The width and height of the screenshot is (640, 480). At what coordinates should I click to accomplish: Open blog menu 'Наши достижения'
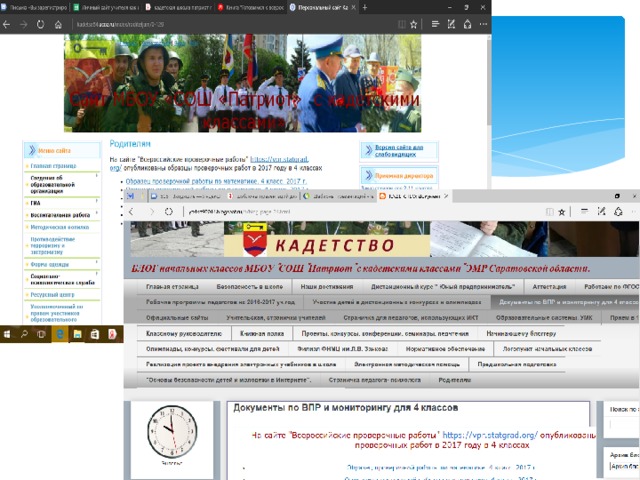click(327, 287)
